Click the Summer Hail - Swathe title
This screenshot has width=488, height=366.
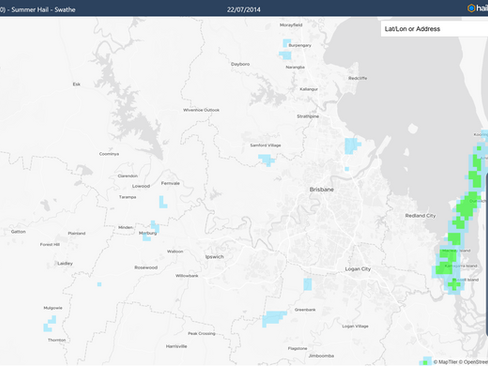coord(43,10)
